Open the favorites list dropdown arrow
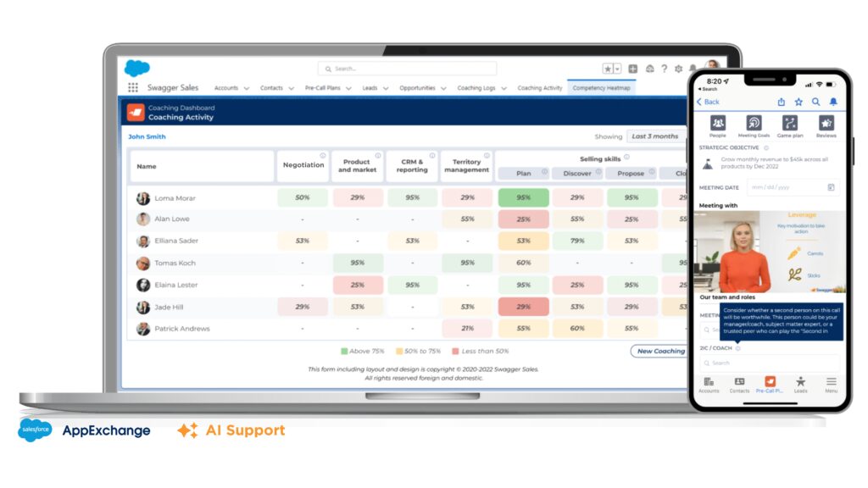This screenshot has height=488, width=868. tap(617, 69)
